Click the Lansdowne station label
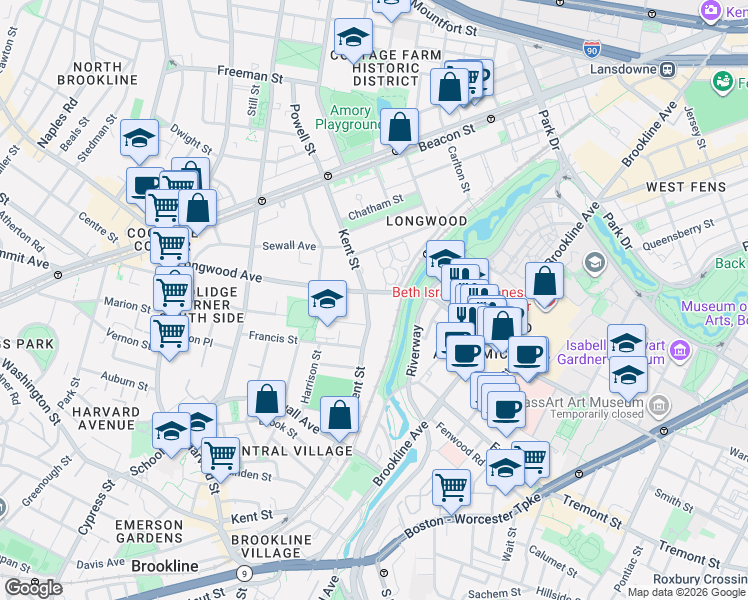This screenshot has height=600, width=748. point(623,69)
